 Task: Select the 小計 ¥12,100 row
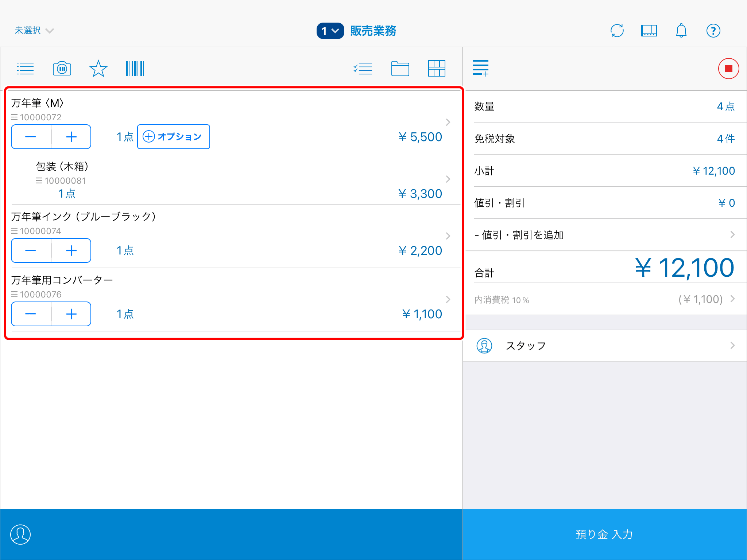tap(605, 171)
